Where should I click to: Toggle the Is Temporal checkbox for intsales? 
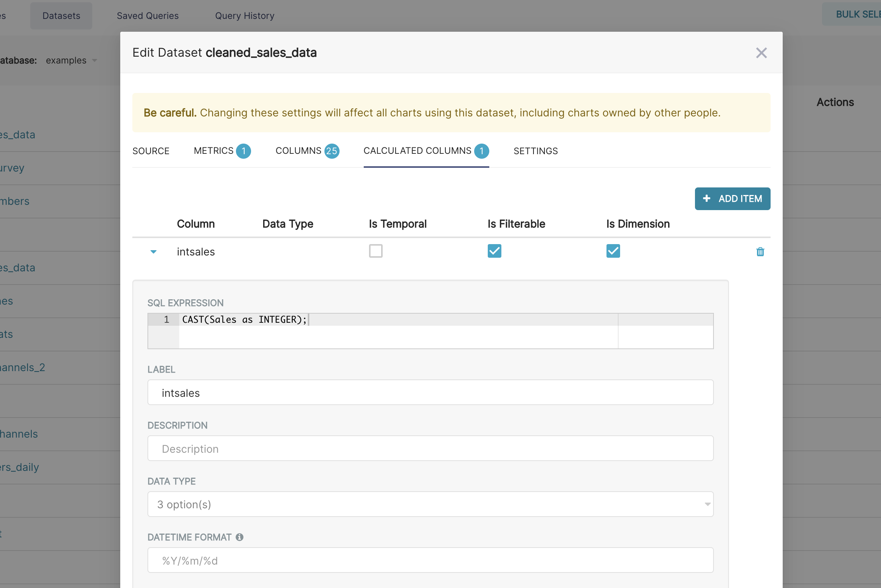pyautogui.click(x=375, y=251)
